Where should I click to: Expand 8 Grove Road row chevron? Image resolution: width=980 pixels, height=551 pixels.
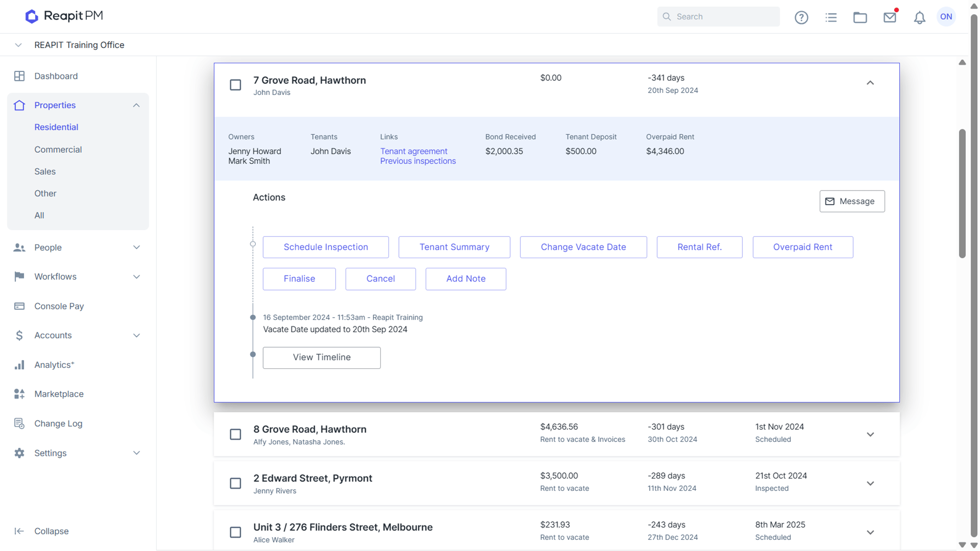[x=870, y=434]
